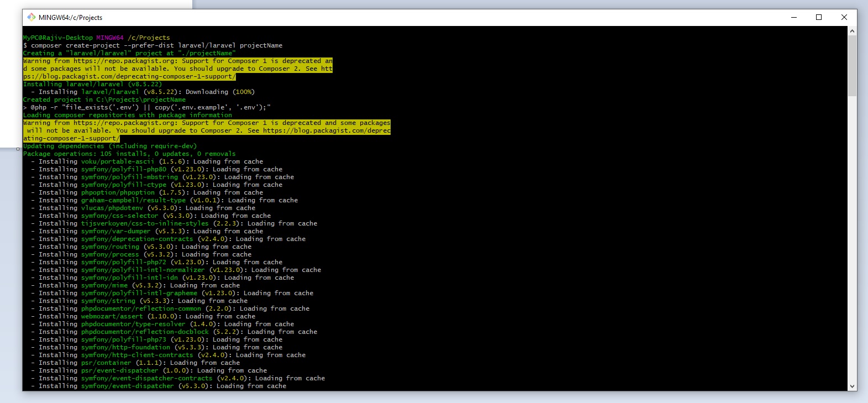Screen dimensions: 868x403
Task: Click "Installing laravel/laravel (v8.5.22)" green line
Action: pyautogui.click(x=93, y=84)
